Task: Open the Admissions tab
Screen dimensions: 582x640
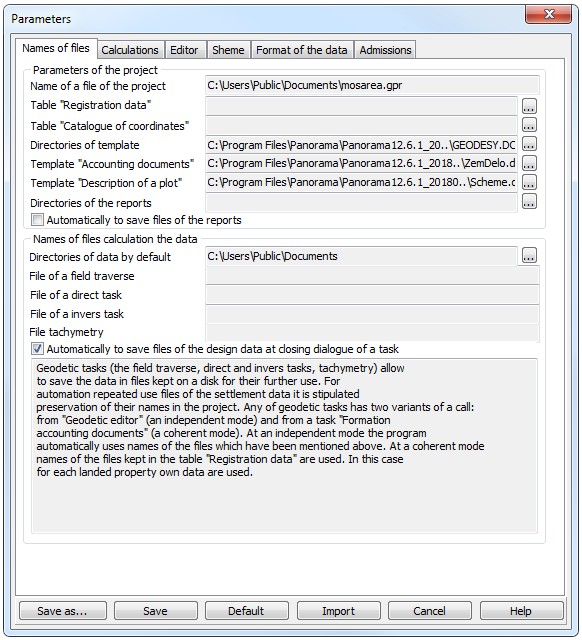Action: tap(385, 50)
